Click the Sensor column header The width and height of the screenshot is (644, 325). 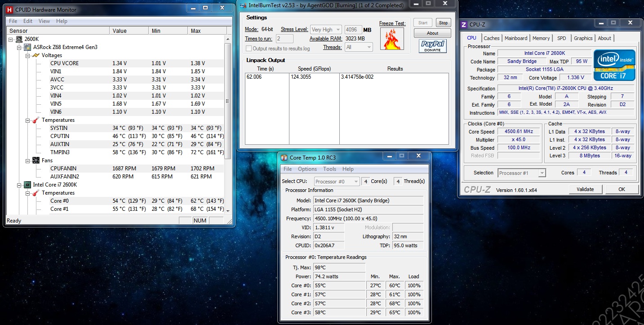[58, 31]
